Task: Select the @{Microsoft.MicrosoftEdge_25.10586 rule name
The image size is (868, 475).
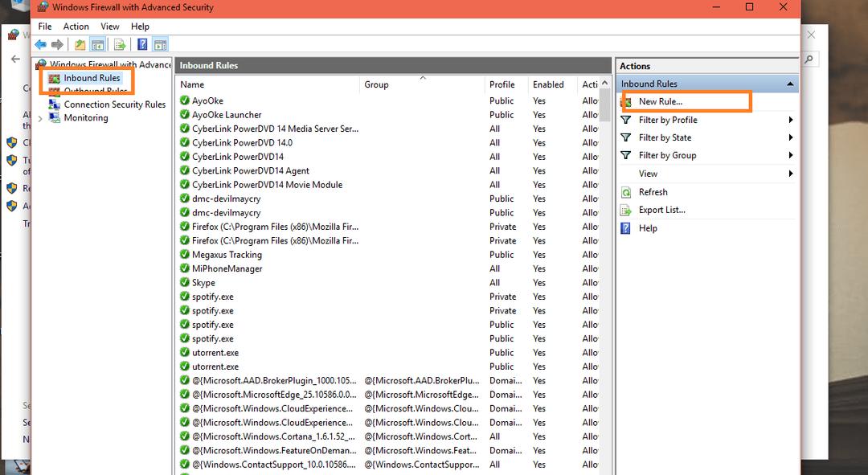Action: [x=275, y=394]
